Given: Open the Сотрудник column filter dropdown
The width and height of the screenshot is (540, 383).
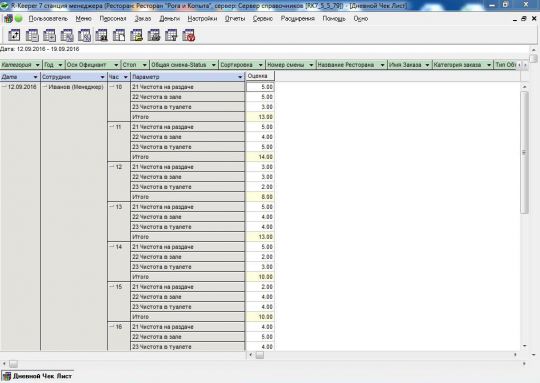Looking at the screenshot, I should 102,77.
